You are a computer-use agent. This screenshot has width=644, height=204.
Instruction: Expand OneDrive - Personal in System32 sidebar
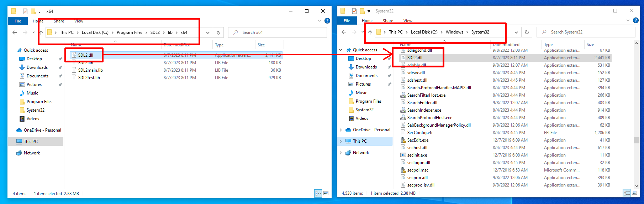(x=341, y=130)
